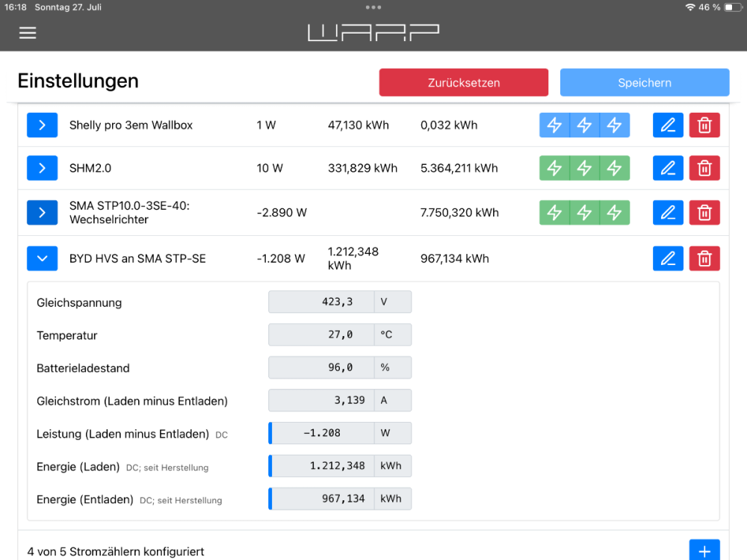Click the Batterieladestand value field

pyautogui.click(x=320, y=368)
